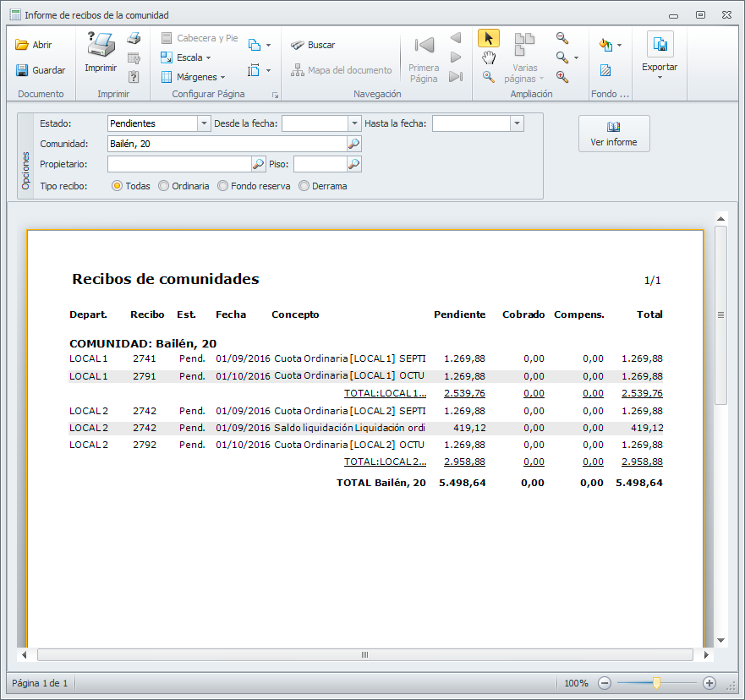Click the lookup icon next to Propietario
The width and height of the screenshot is (745, 700).
pyautogui.click(x=259, y=164)
